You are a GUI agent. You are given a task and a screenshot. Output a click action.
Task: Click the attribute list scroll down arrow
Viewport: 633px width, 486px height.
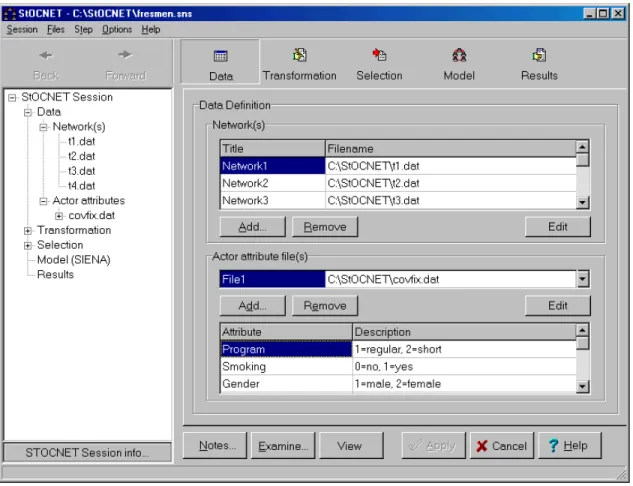[x=582, y=386]
